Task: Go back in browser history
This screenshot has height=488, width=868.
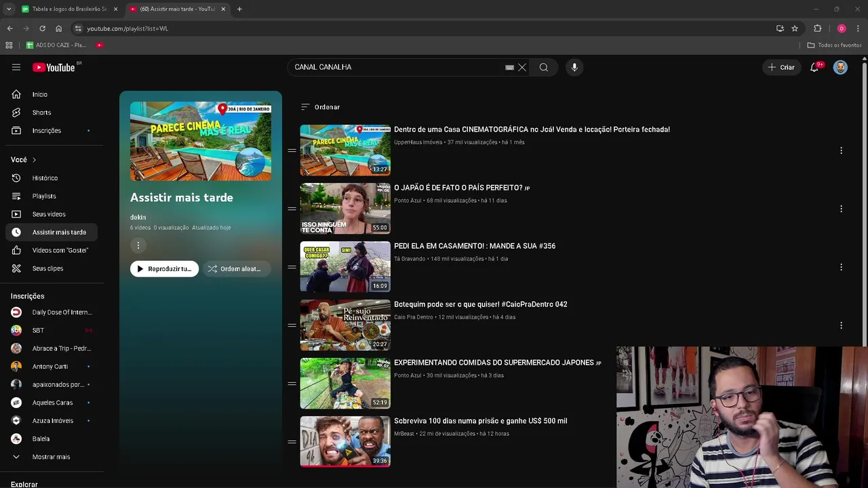Action: click(x=9, y=28)
